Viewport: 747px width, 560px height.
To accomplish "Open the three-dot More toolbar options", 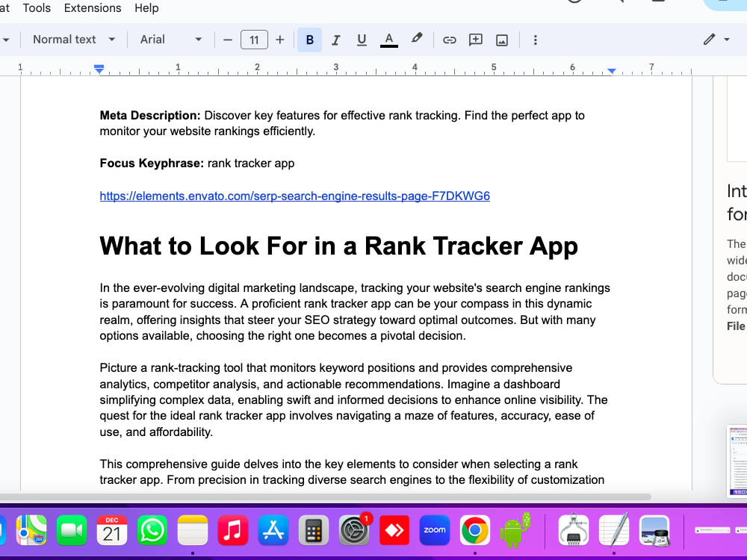I will (535, 40).
